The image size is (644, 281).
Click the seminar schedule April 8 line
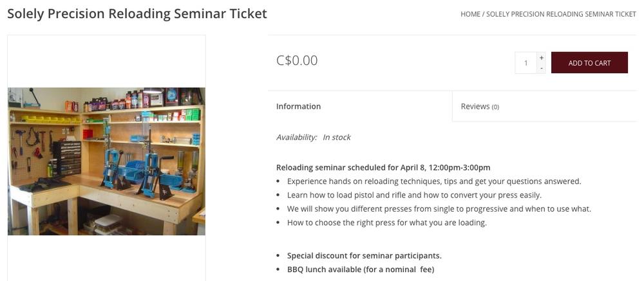pos(383,167)
